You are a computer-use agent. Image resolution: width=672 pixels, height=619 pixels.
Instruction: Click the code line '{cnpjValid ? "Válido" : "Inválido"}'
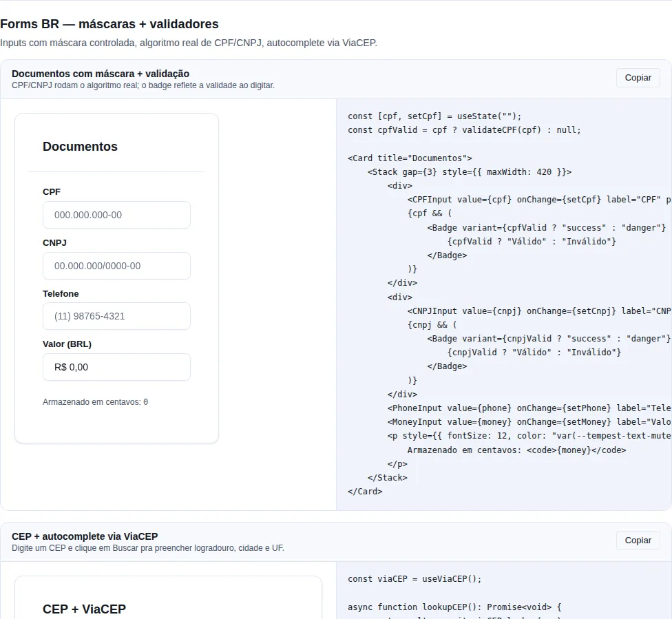534,353
